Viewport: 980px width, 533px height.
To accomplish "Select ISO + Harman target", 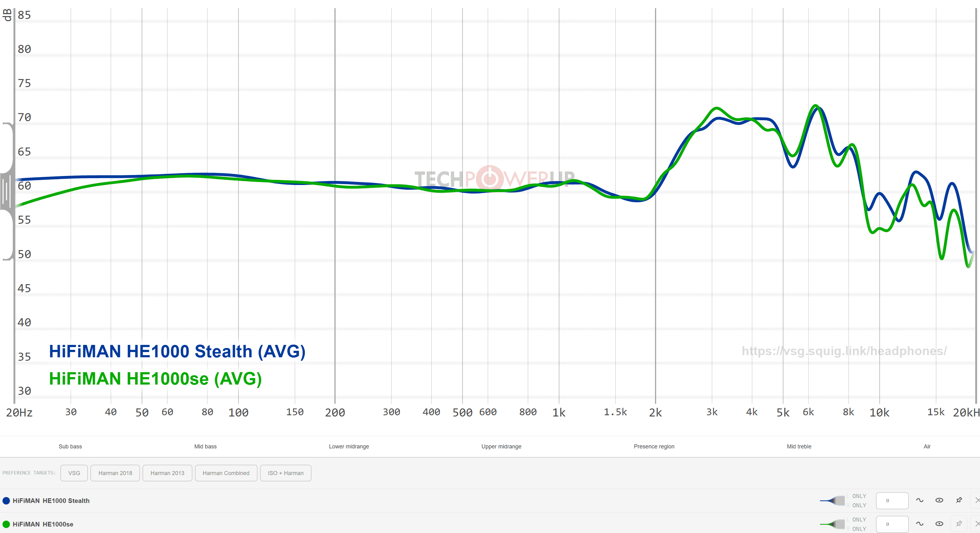I will 286,473.
